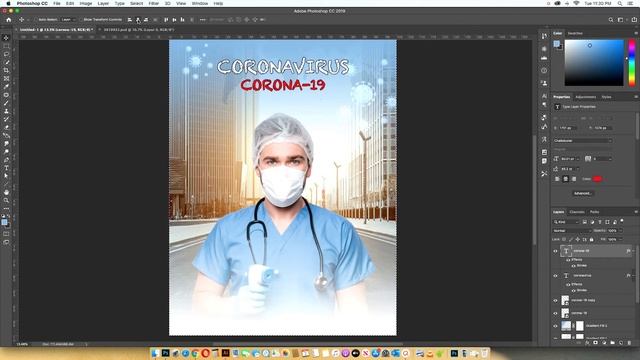640x360 pixels.
Task: Open the Layer menu
Action: (x=103, y=3)
